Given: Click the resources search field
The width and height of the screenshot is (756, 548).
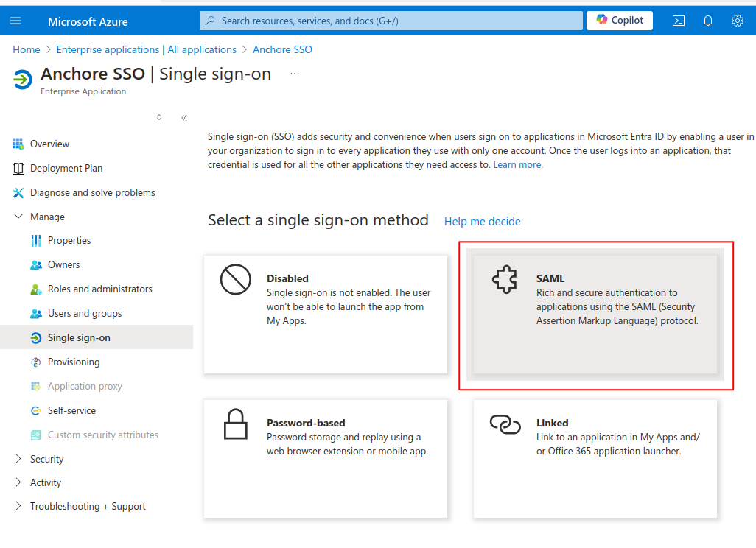Looking at the screenshot, I should click(388, 21).
